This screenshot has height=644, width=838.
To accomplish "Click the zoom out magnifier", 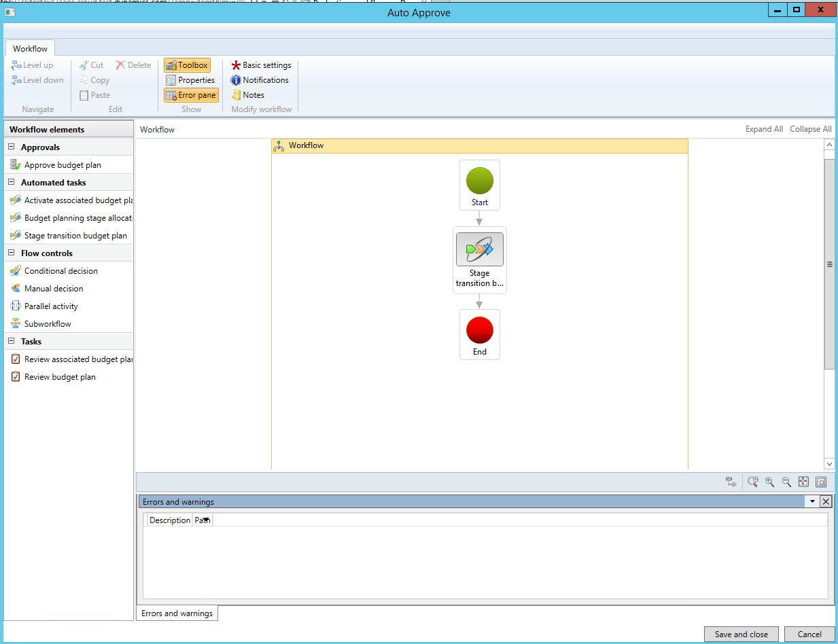I will tap(787, 482).
